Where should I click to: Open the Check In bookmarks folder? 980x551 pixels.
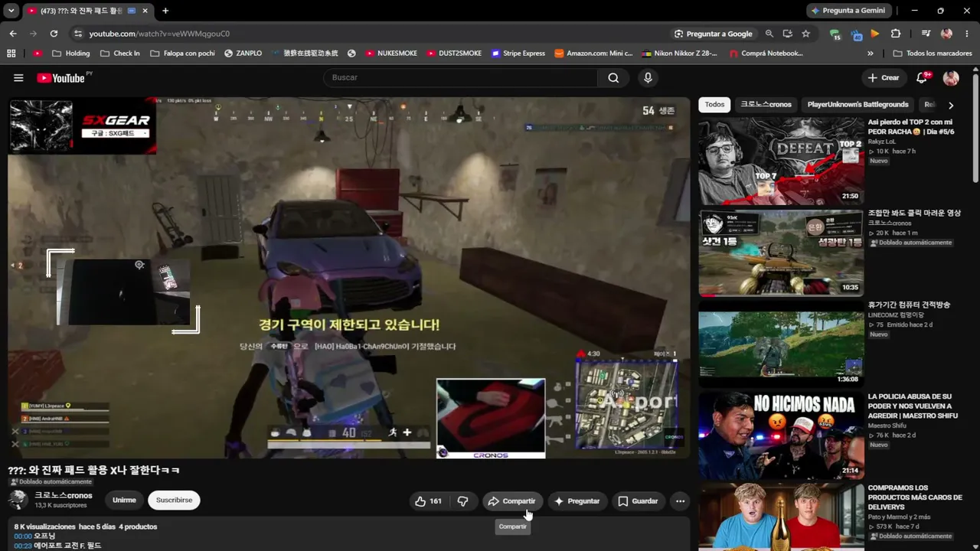tap(119, 54)
